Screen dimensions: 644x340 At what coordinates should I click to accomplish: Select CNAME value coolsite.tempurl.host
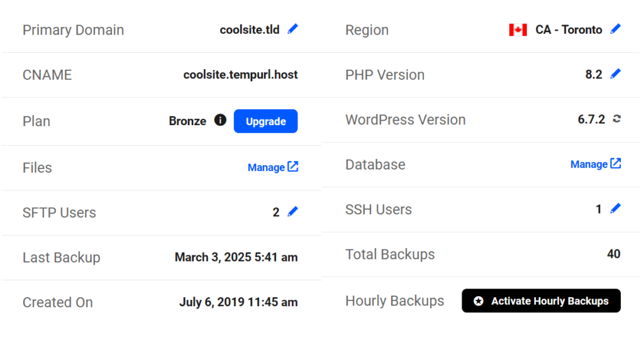241,75
